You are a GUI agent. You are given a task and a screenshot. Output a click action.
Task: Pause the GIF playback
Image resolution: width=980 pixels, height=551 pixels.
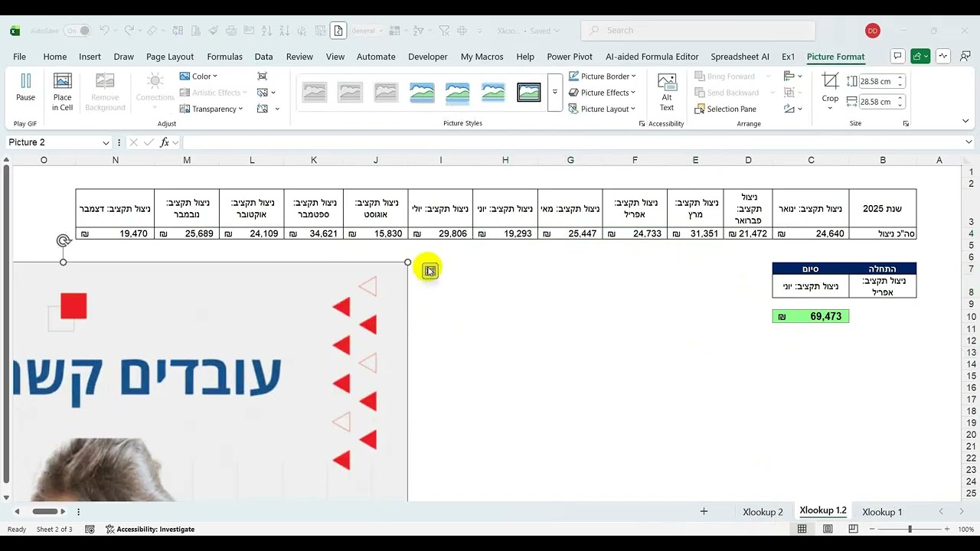coord(25,88)
